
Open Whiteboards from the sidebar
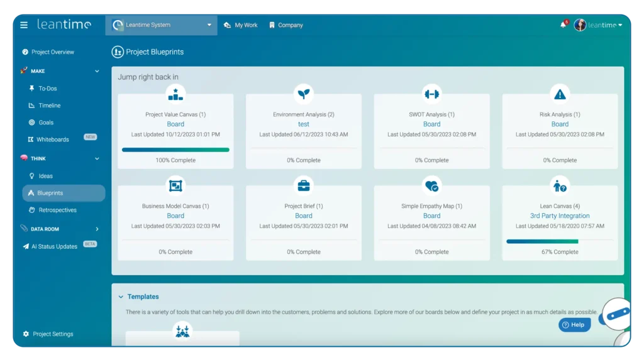(x=53, y=140)
